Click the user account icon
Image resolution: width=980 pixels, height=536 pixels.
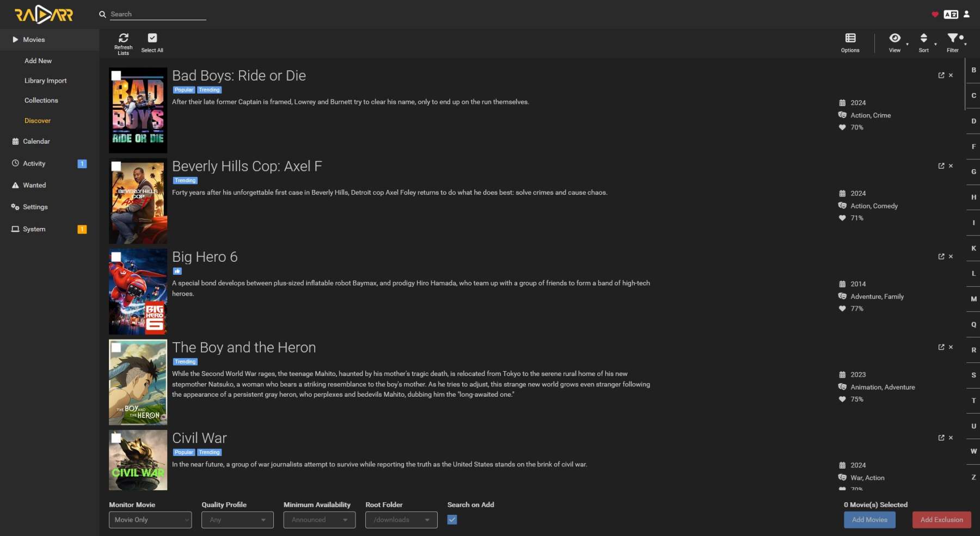[x=966, y=15]
